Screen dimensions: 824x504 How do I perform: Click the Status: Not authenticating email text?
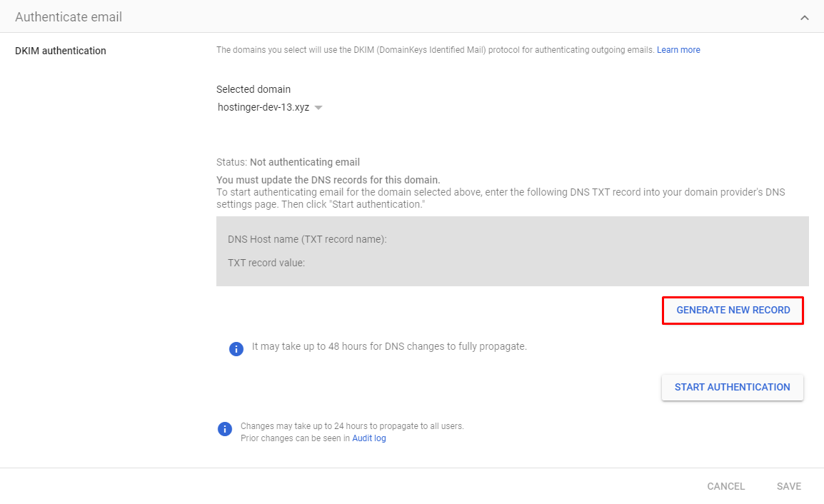pyautogui.click(x=288, y=162)
